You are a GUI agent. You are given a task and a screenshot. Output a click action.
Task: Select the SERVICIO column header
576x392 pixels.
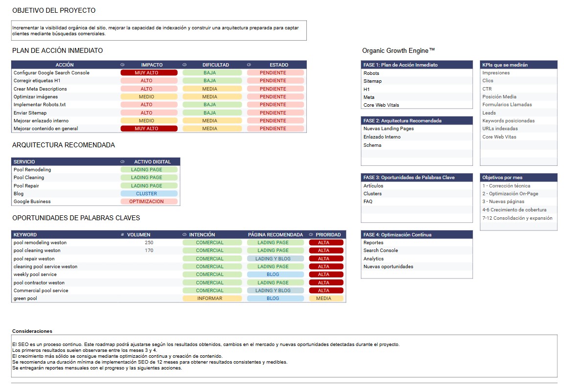tap(65, 161)
